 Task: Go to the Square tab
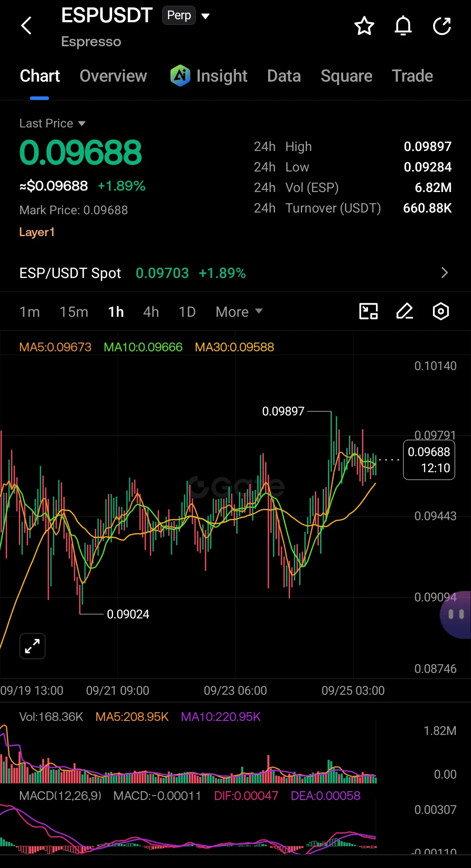pyautogui.click(x=346, y=76)
